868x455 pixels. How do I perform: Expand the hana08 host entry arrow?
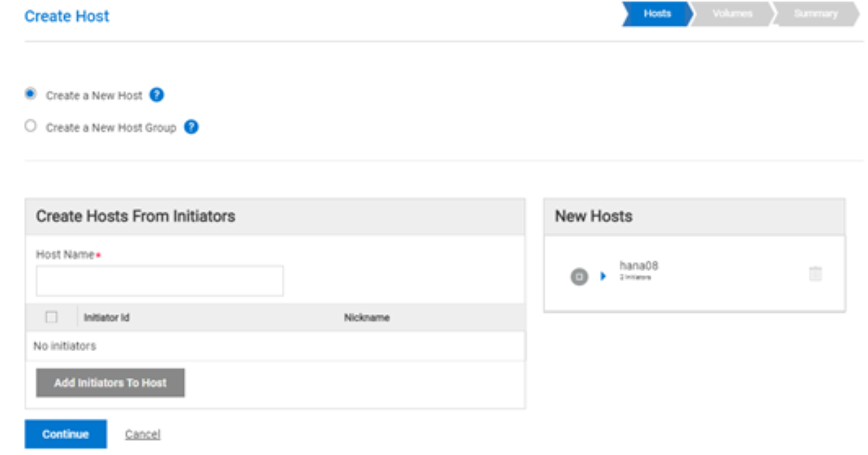click(x=603, y=276)
